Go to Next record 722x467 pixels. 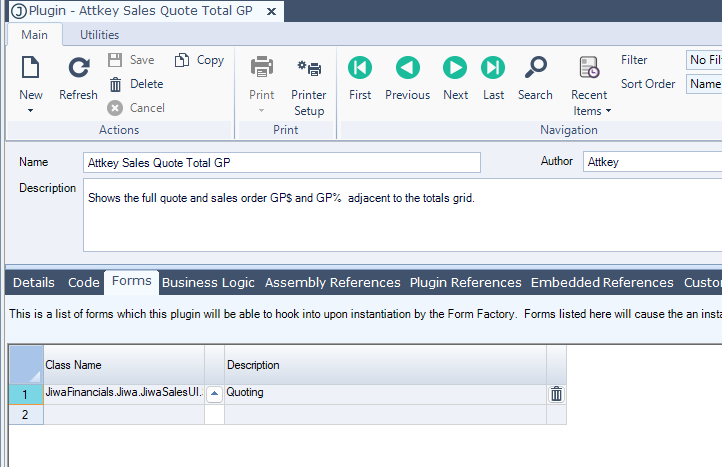(455, 78)
